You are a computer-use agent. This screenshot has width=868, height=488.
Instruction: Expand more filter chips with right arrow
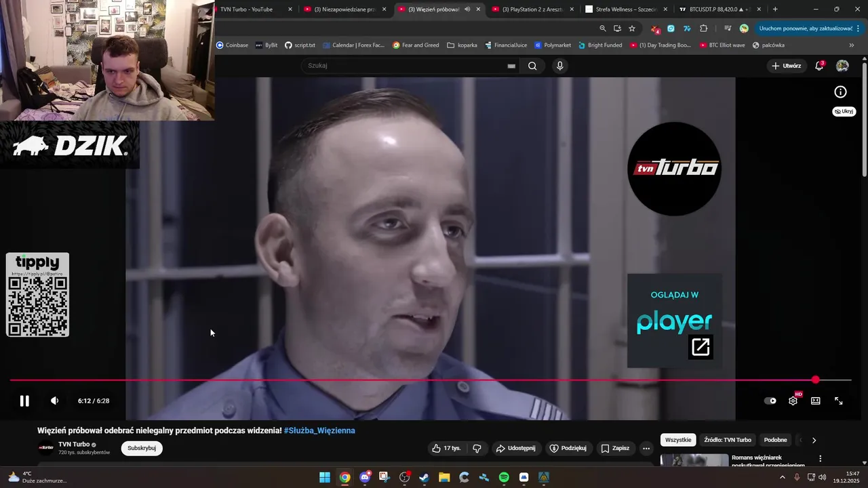(814, 440)
